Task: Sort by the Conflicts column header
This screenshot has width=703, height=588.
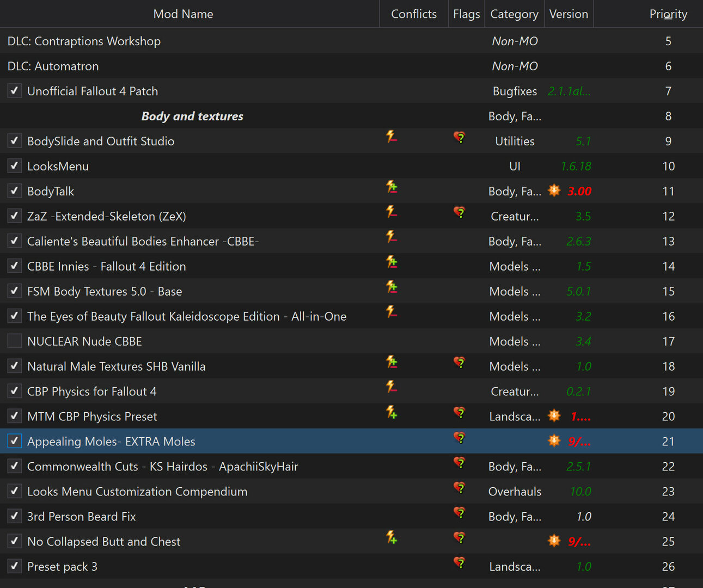Action: point(414,14)
